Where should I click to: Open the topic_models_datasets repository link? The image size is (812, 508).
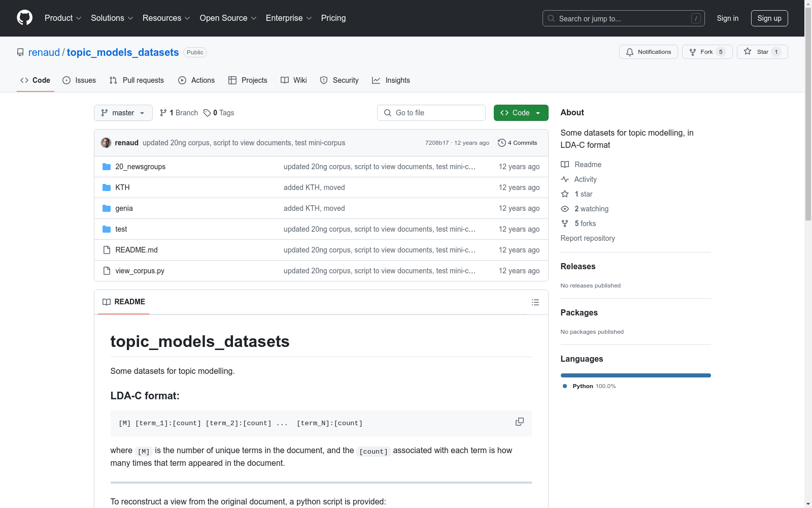pos(123,52)
